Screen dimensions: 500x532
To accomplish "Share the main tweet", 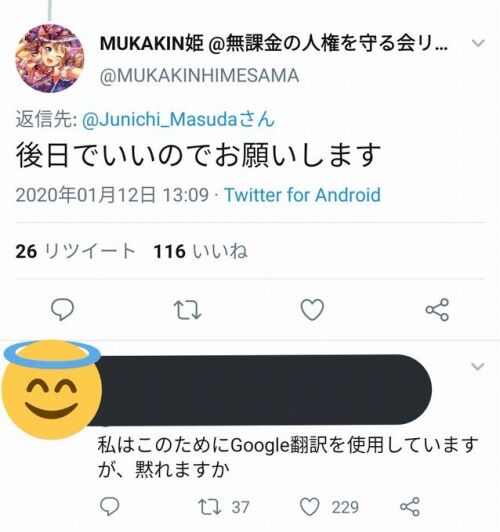I will [438, 310].
